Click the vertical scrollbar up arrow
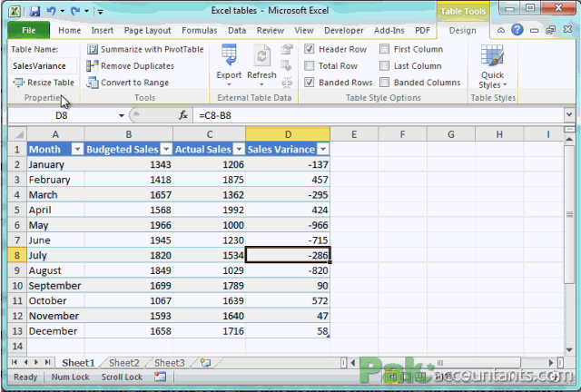This screenshot has width=581, height=392. click(569, 139)
